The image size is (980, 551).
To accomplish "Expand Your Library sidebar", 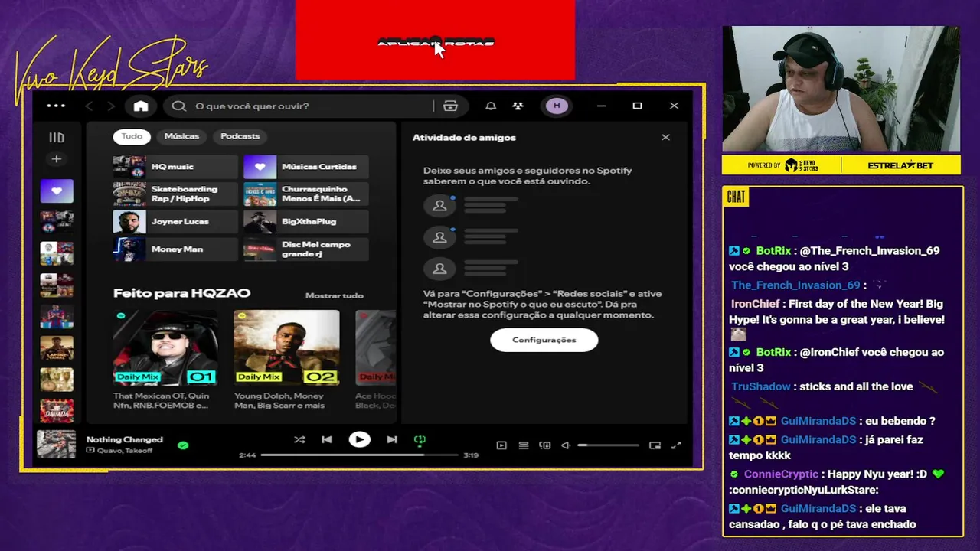I will tap(57, 138).
